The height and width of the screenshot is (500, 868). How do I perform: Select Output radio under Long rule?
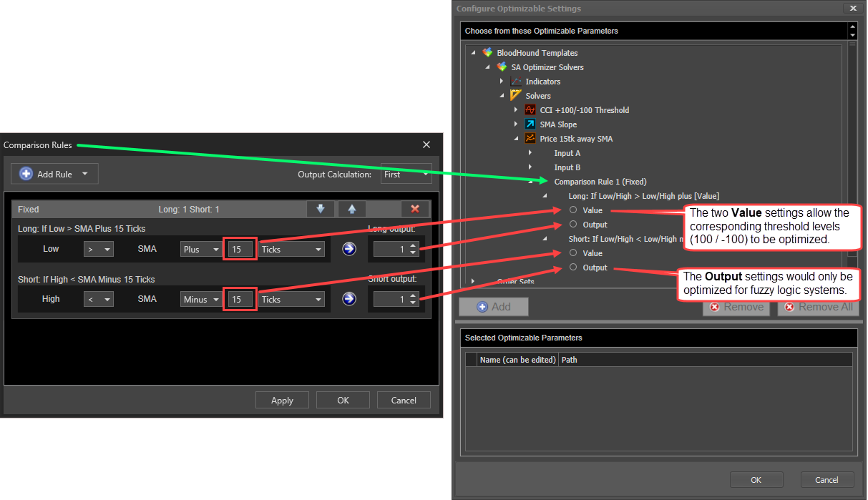(x=573, y=225)
